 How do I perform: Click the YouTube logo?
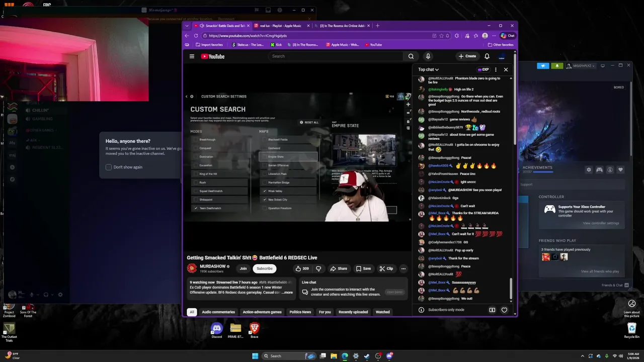coord(213,56)
